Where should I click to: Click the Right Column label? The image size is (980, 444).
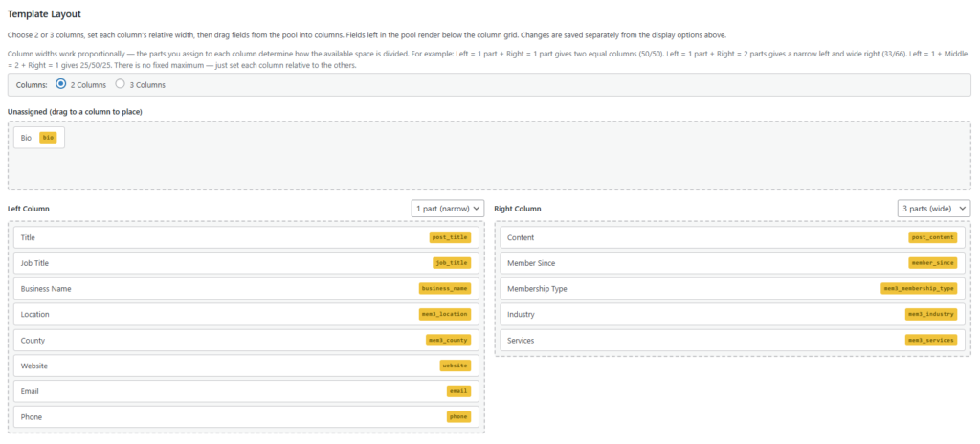(518, 209)
